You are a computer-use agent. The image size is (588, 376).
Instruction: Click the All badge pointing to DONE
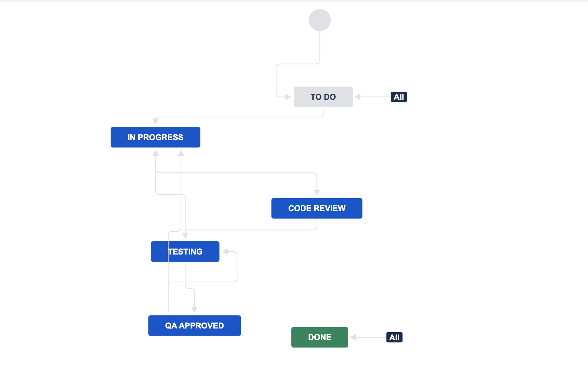394,337
